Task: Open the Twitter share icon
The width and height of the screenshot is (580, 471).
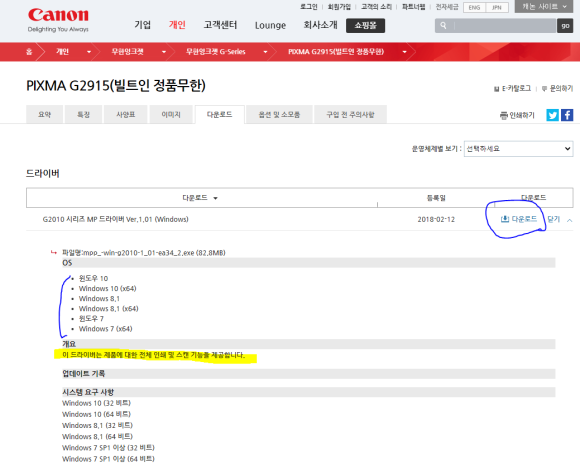Action: pos(552,115)
